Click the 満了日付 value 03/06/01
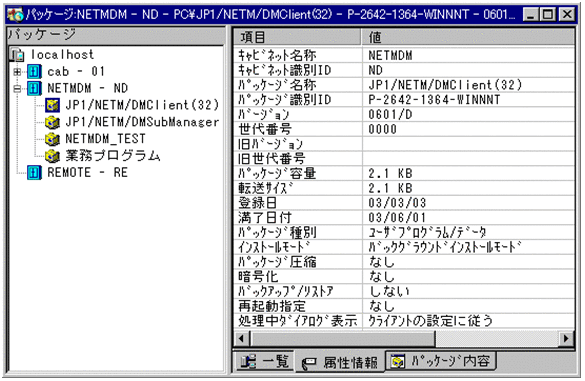This screenshot has height=381, width=585. [x=397, y=218]
